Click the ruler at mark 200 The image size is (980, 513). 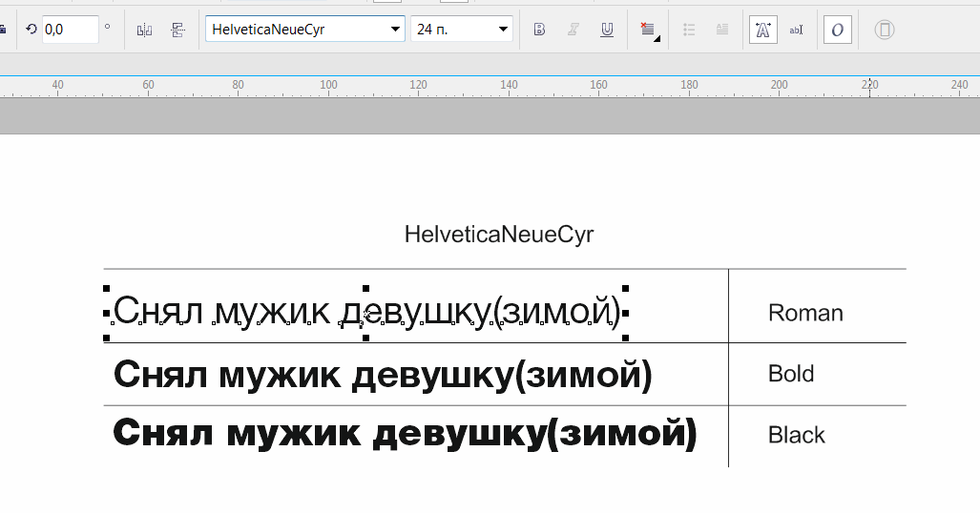tap(779, 86)
